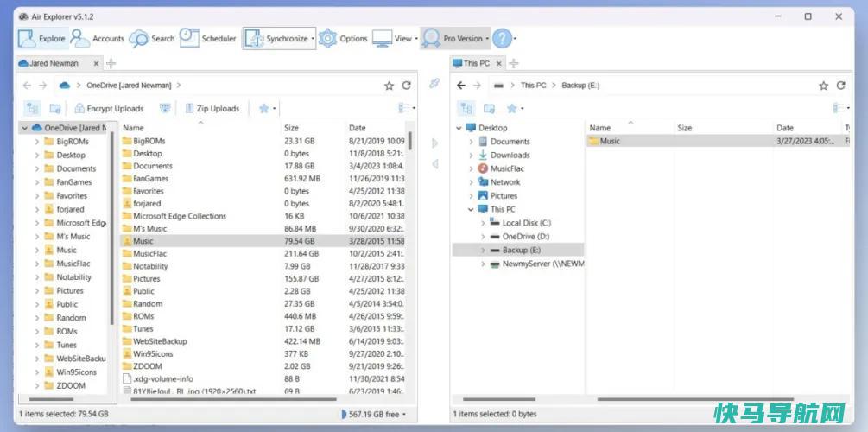Select the Music folder in Backup (E:) list
The width and height of the screenshot is (868, 432).
pyautogui.click(x=719, y=141)
